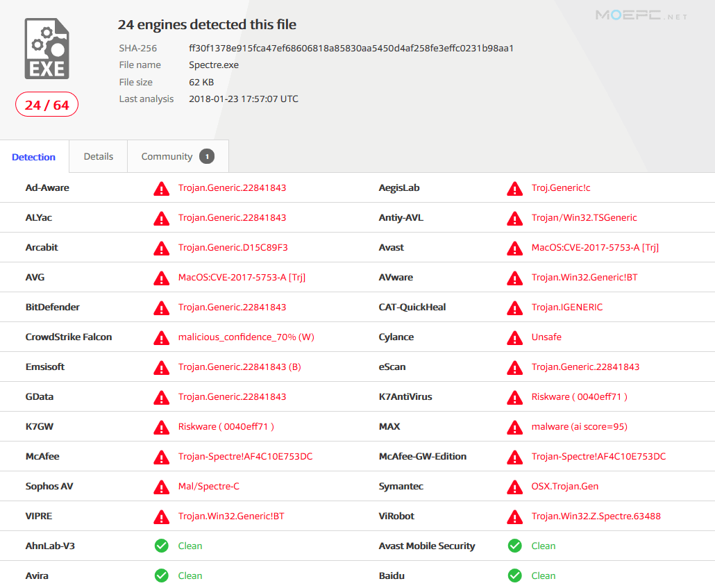
Task: Click the warning icon next to Symantec
Action: point(515,487)
